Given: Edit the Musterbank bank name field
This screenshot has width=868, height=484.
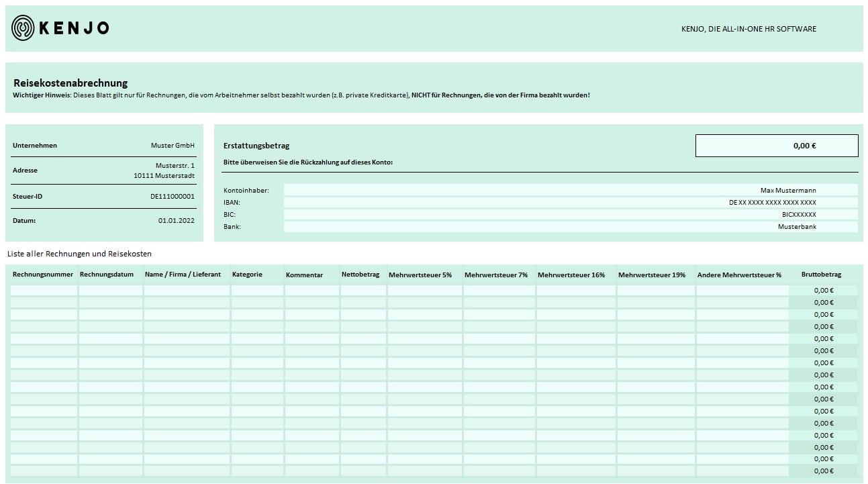Looking at the screenshot, I should click(x=571, y=227).
